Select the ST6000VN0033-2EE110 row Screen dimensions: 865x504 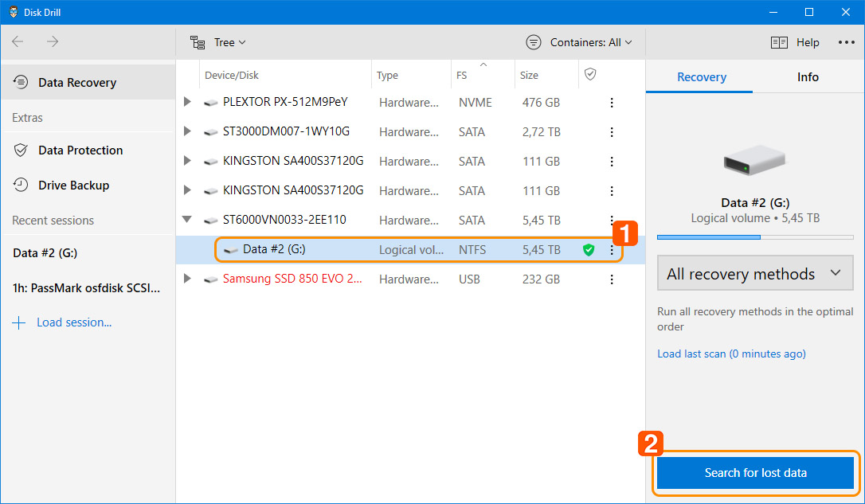pyautogui.click(x=410, y=220)
